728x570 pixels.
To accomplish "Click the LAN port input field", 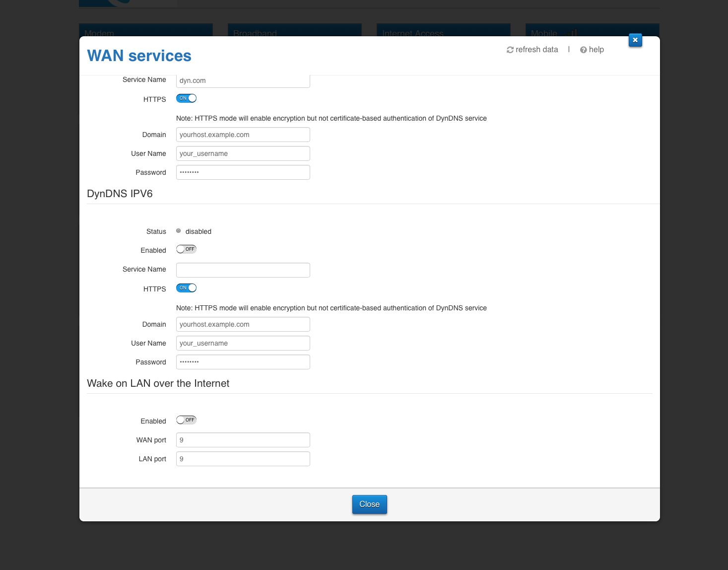I will pos(243,459).
